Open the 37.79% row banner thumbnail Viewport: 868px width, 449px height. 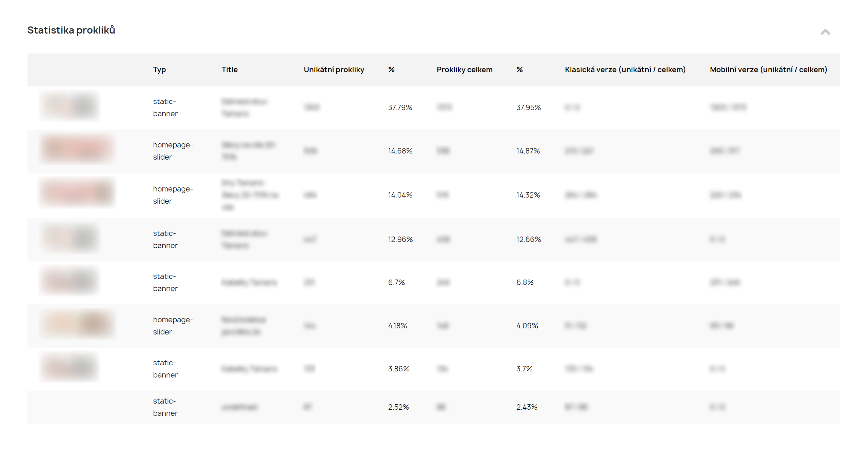click(70, 107)
